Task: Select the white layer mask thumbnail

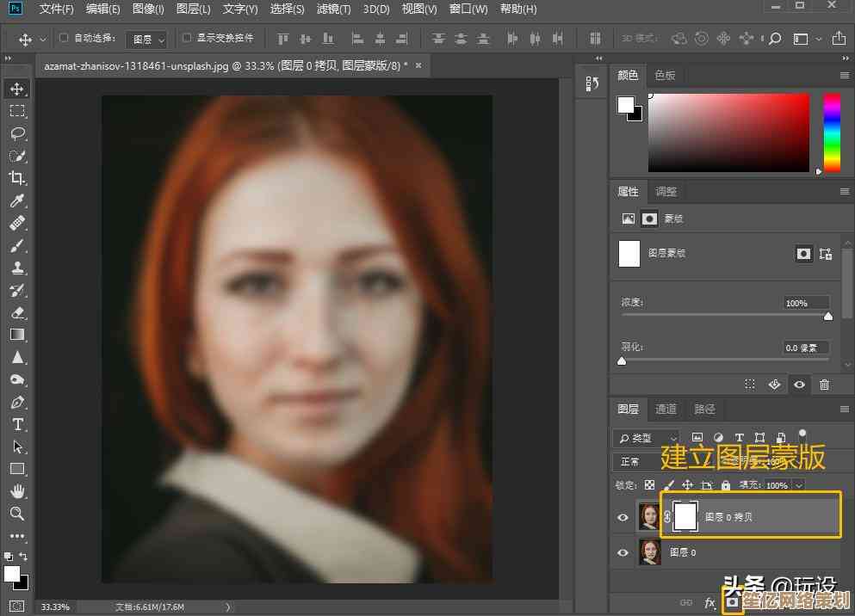Action: (685, 516)
